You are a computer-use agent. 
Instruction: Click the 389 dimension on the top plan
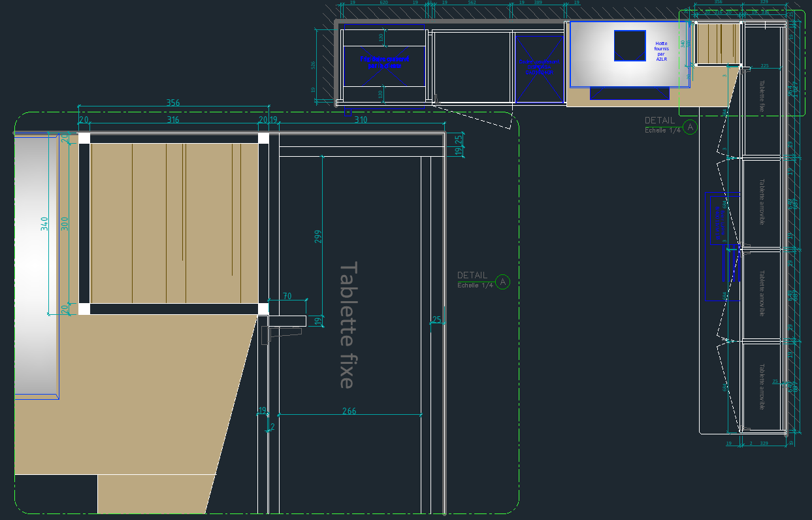click(x=538, y=3)
